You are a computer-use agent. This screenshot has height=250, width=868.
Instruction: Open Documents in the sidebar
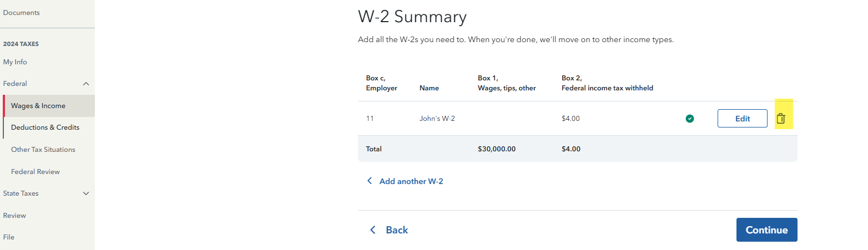point(22,13)
